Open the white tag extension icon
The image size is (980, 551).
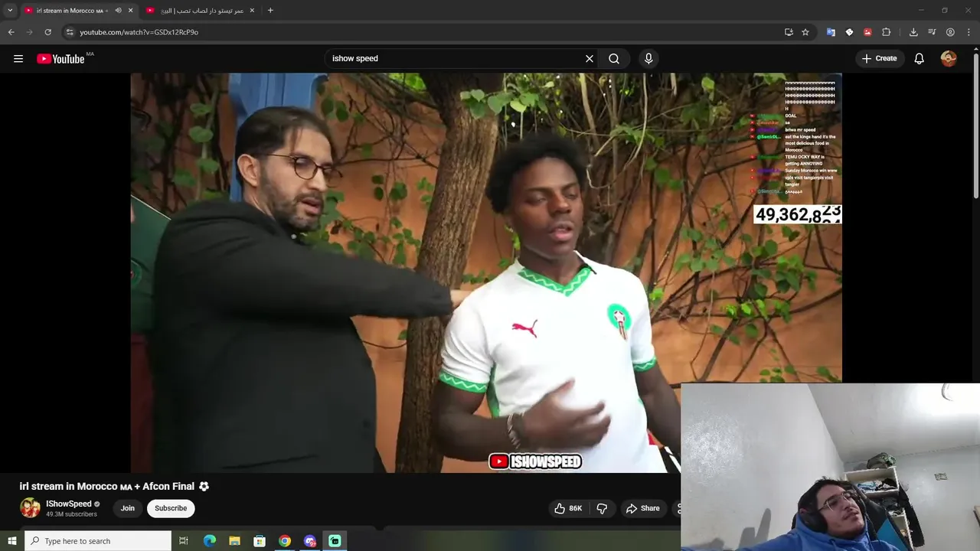849,32
